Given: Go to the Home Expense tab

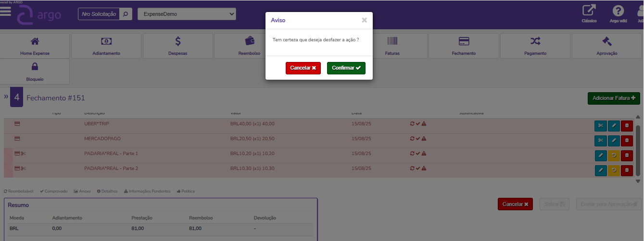Looking at the screenshot, I should 35,46.
